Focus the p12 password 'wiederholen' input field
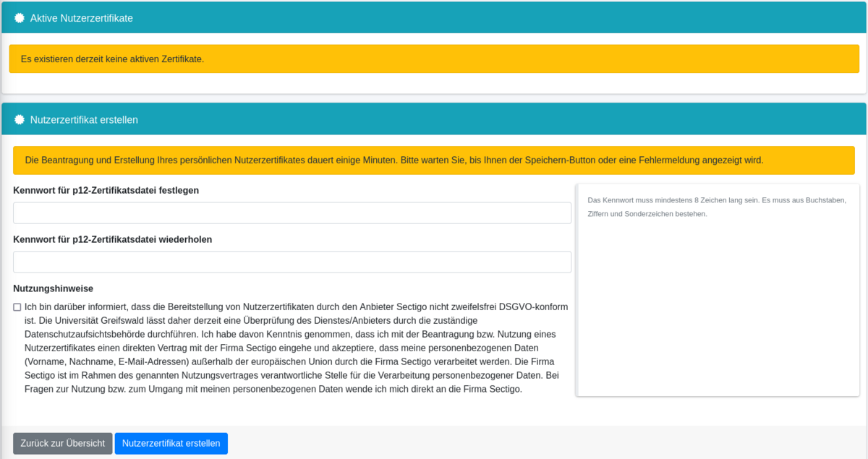 click(292, 262)
